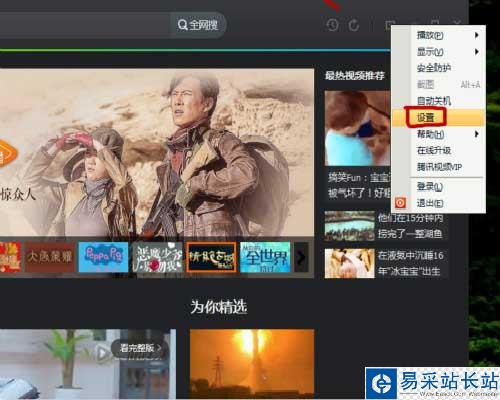Click the 最热视频推荐 heading
The width and height of the screenshot is (500, 400).
pyautogui.click(x=355, y=76)
